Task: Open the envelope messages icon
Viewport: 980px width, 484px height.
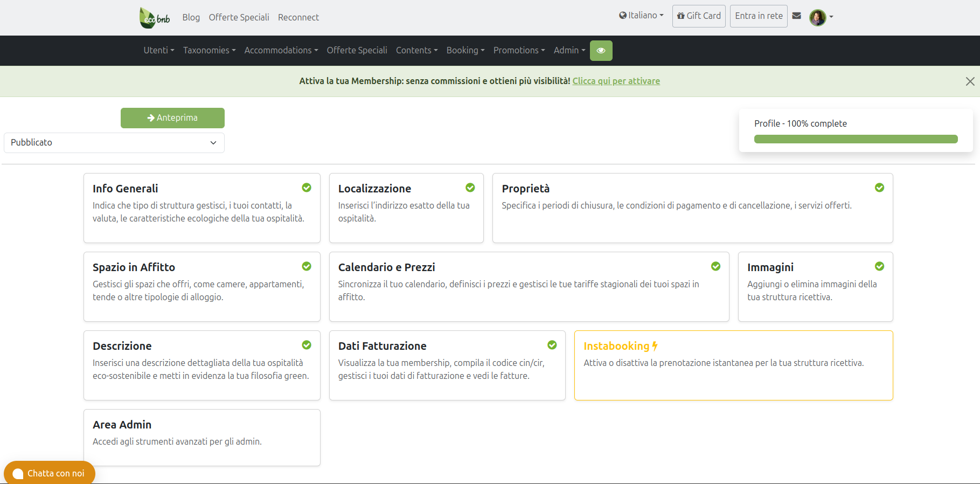Action: (x=797, y=16)
